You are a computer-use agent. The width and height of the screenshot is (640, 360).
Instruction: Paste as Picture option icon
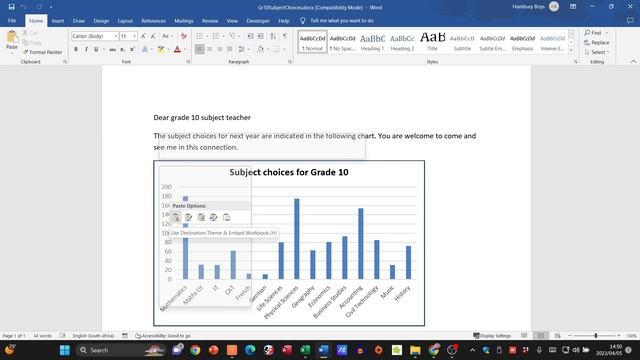pos(226,218)
